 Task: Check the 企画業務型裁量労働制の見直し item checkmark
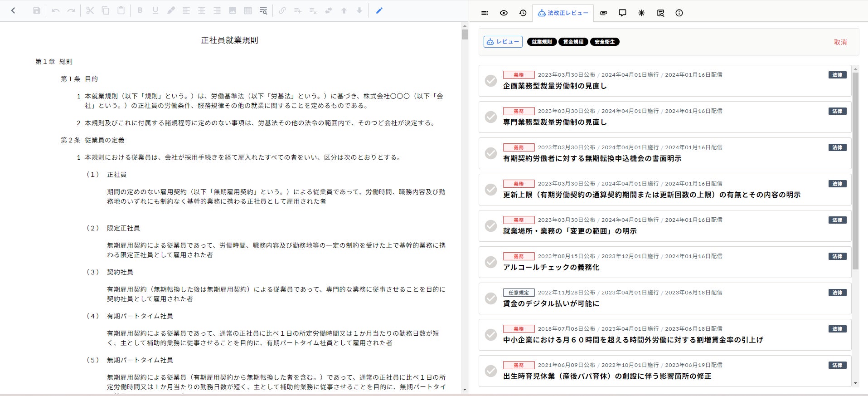491,81
